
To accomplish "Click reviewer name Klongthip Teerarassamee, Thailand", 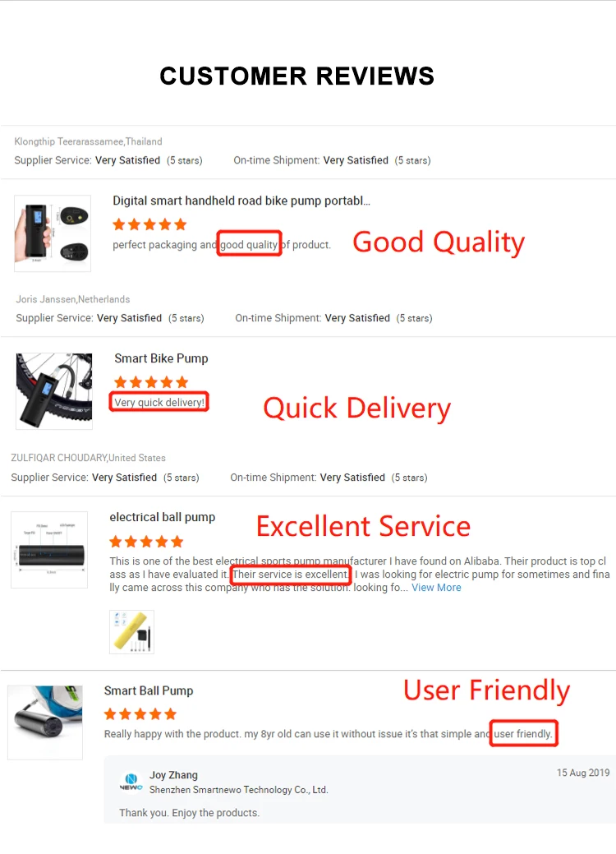I will [88, 141].
